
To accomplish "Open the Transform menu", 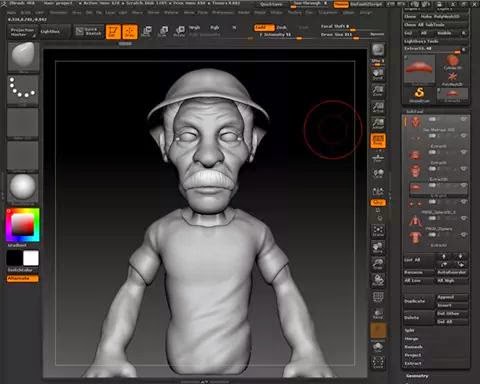I will [x=328, y=12].
